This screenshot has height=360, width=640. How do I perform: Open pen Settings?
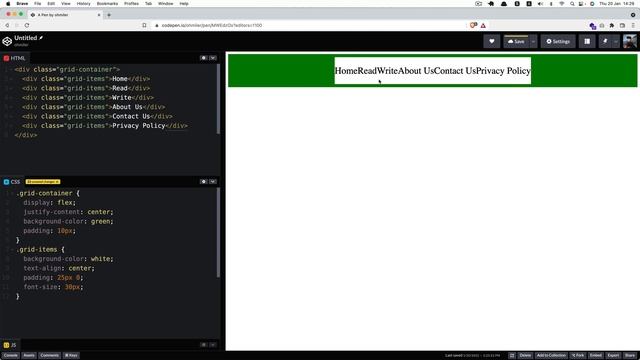[558, 41]
